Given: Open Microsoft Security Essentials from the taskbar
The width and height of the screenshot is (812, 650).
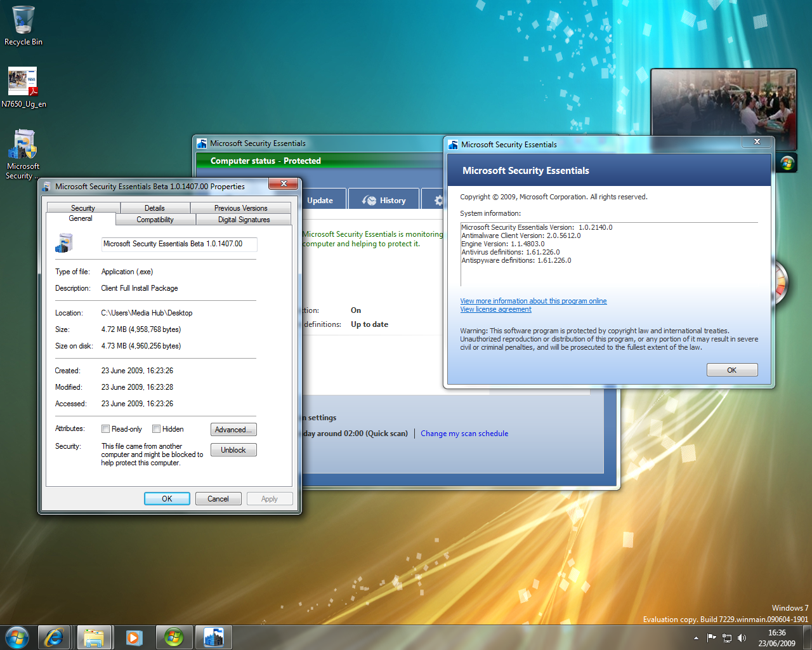Looking at the screenshot, I should [214, 637].
